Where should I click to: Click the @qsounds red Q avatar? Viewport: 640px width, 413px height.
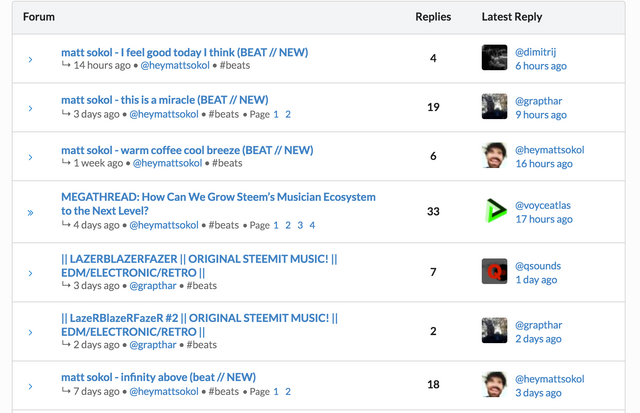[x=494, y=272]
